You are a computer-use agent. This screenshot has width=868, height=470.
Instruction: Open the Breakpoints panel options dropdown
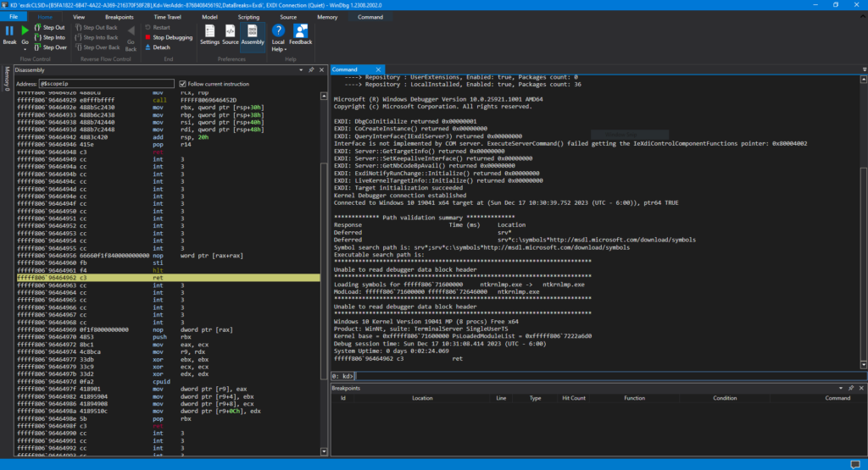841,388
